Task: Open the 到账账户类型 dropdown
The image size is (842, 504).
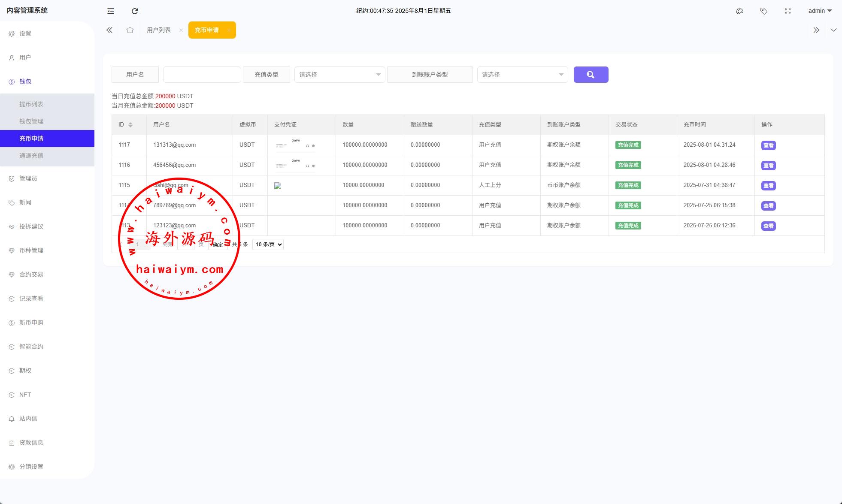Action: click(x=522, y=75)
